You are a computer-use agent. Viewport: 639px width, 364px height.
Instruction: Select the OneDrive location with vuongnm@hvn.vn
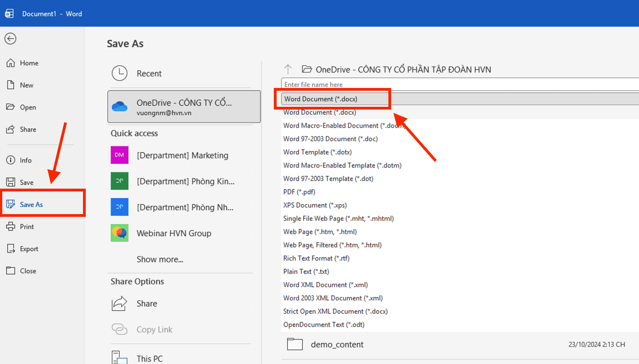pos(184,107)
